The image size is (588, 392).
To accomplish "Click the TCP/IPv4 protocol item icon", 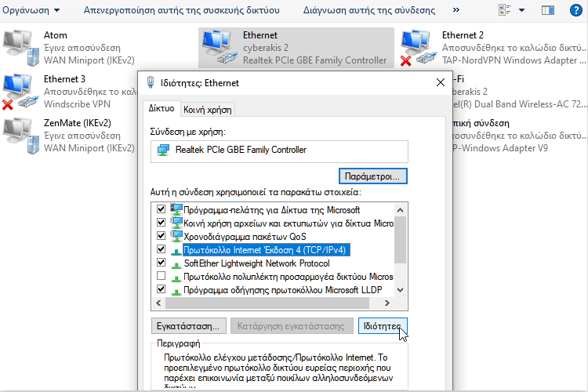I will 176,252.
